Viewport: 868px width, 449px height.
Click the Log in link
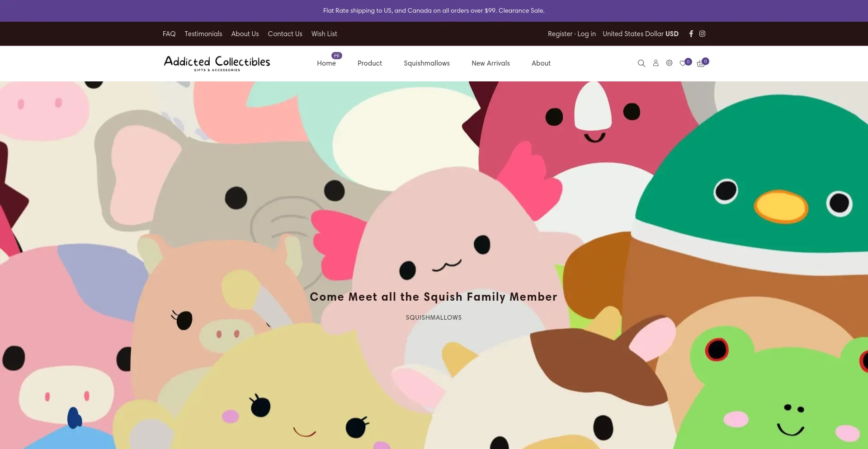pos(586,34)
